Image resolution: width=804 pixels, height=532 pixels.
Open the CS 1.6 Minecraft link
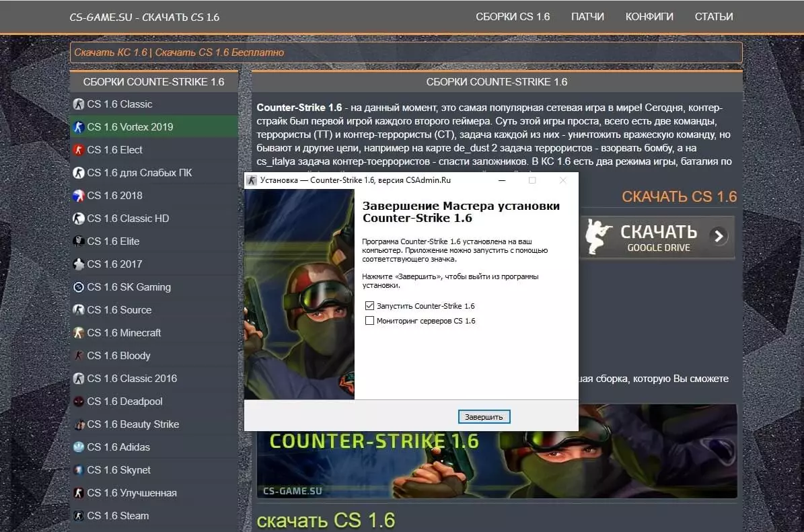pyautogui.click(x=124, y=333)
